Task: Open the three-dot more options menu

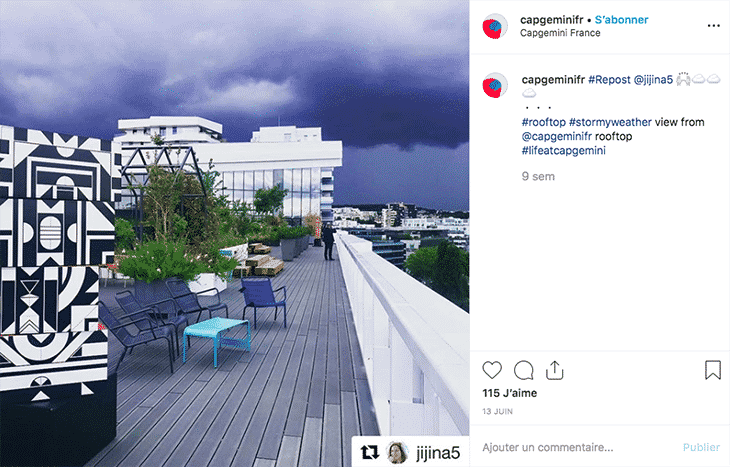Action: click(714, 26)
